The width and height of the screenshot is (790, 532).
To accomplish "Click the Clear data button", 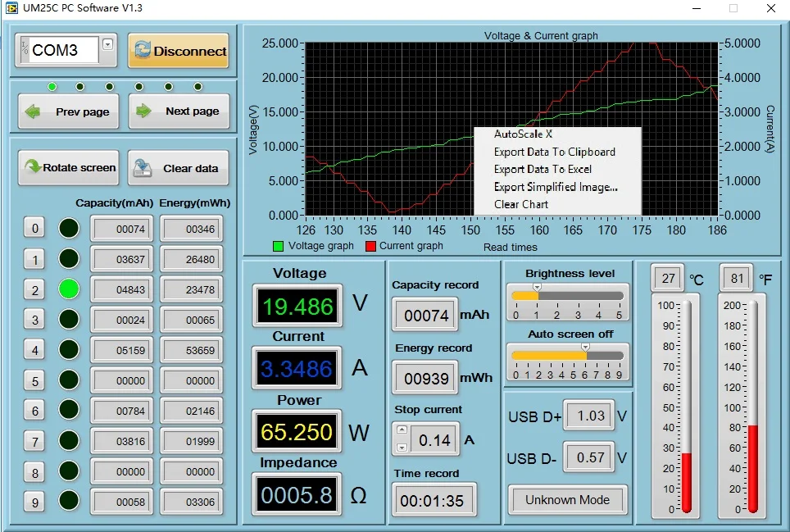I will click(179, 168).
